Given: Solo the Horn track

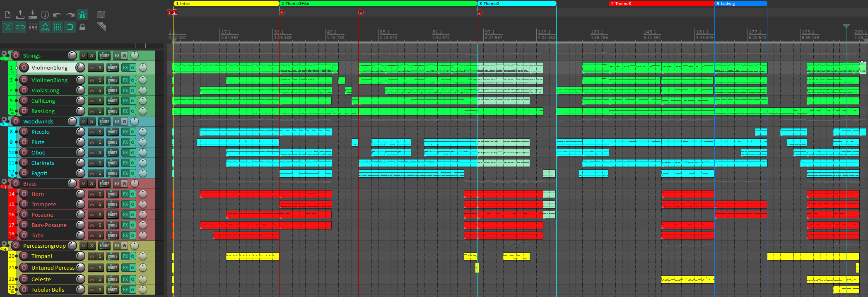Looking at the screenshot, I should tap(100, 194).
